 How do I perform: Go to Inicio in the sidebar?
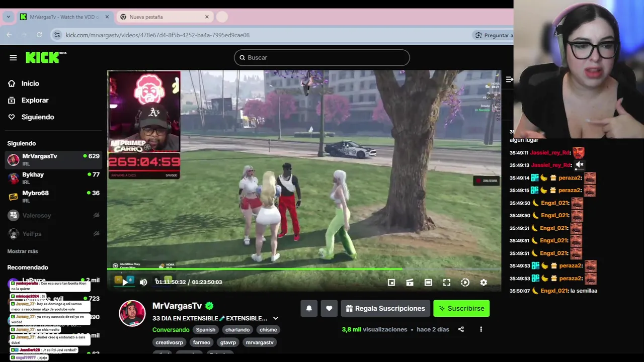(x=30, y=83)
